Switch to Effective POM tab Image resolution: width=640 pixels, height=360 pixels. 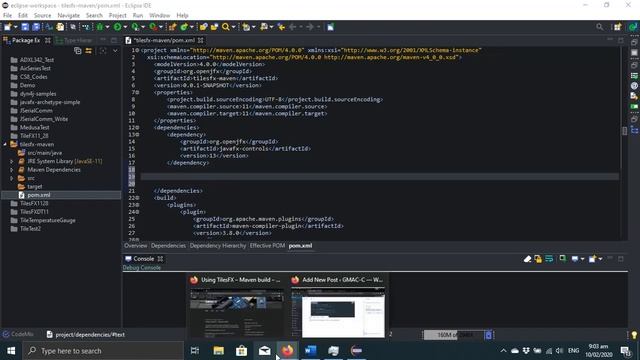pyautogui.click(x=267, y=246)
